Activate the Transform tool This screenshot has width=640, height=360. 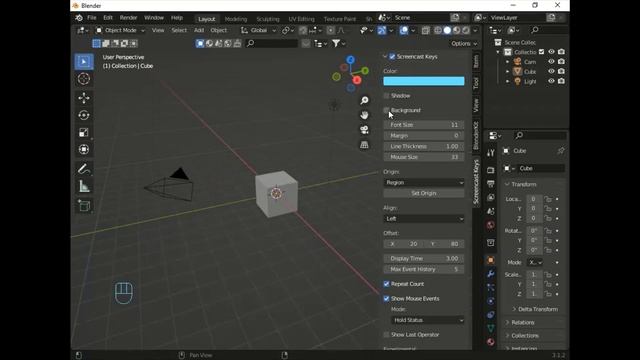(84, 149)
